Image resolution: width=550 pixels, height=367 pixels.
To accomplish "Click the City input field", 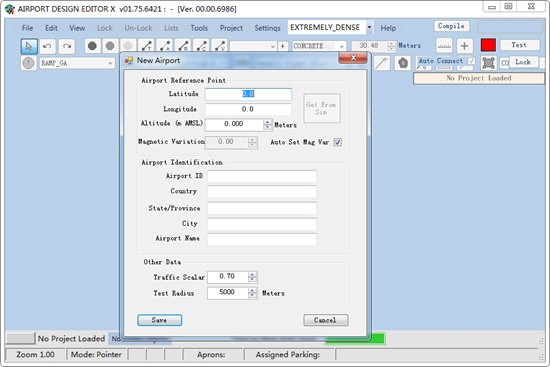I will (x=262, y=224).
